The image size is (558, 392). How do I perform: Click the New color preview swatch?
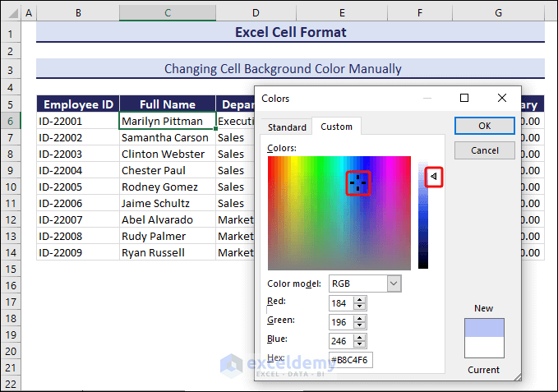tap(484, 329)
